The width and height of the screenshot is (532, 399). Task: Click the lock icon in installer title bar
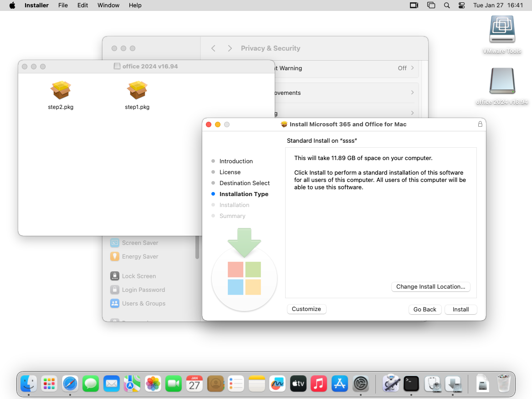(480, 124)
